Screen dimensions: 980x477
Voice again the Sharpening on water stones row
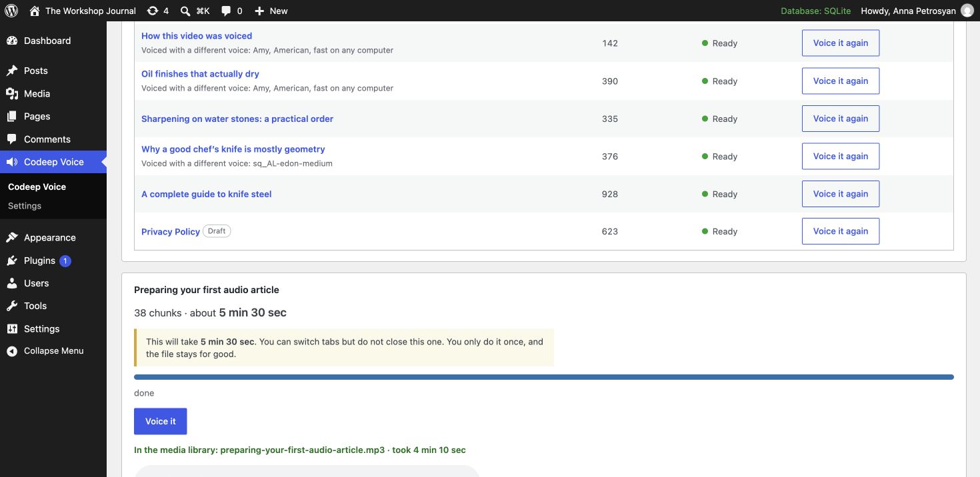pyautogui.click(x=840, y=119)
